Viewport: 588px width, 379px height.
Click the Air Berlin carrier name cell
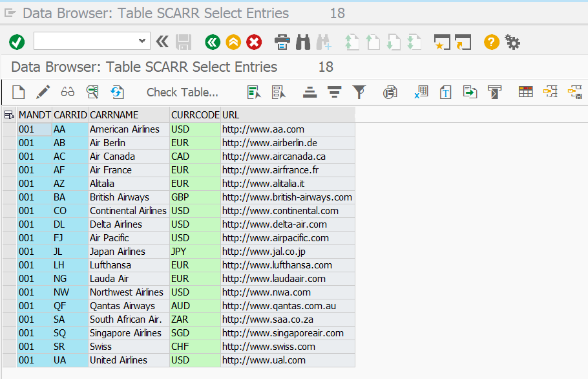coord(129,143)
